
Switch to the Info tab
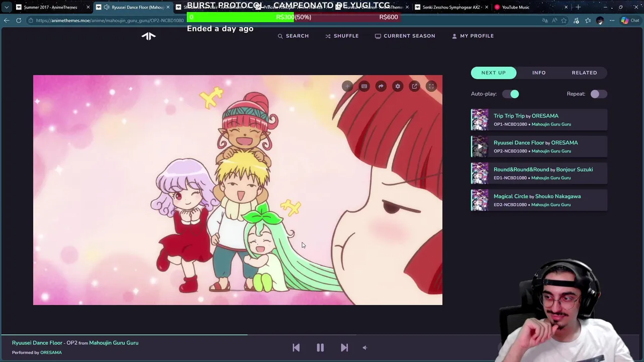(x=539, y=72)
